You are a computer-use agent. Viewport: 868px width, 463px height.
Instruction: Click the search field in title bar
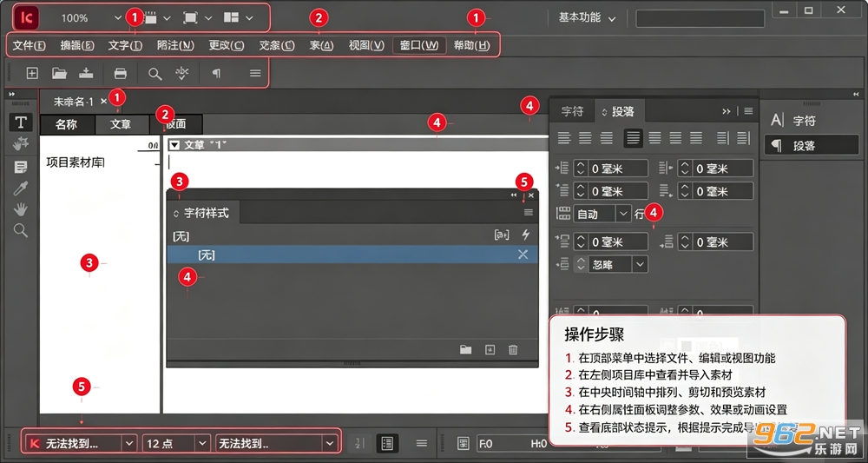tap(700, 18)
